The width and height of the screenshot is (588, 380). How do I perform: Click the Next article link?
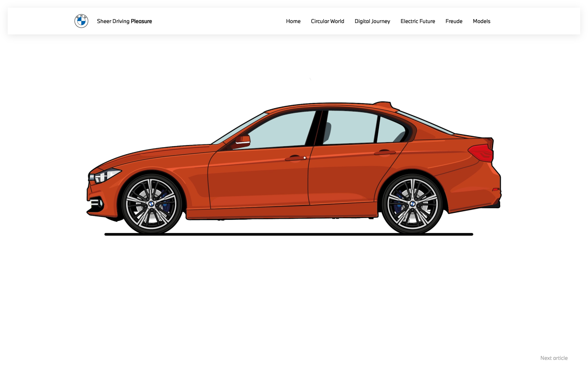[554, 358]
